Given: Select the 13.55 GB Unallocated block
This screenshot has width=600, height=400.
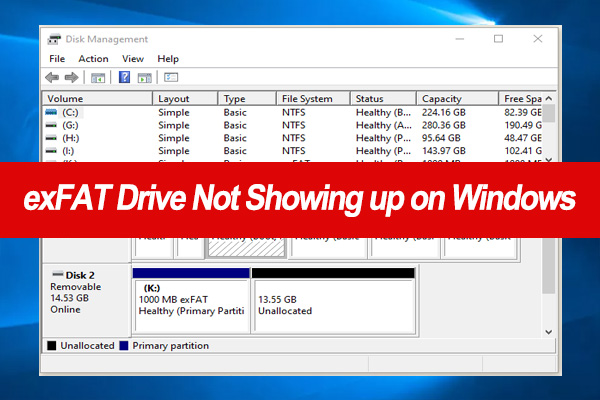Looking at the screenshot, I should 333,301.
